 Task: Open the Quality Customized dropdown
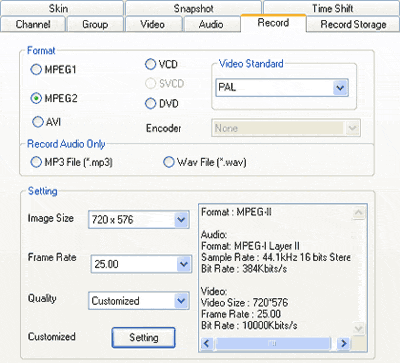[x=139, y=301]
